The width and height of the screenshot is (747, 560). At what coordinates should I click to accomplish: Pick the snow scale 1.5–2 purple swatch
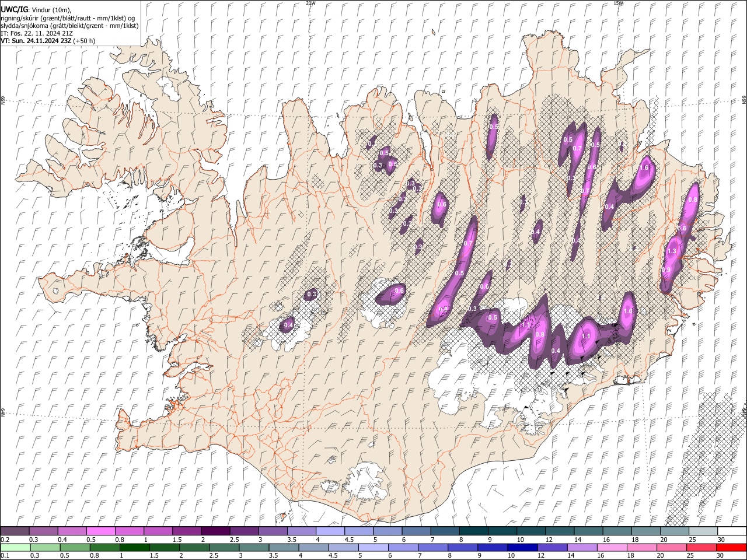[187, 531]
